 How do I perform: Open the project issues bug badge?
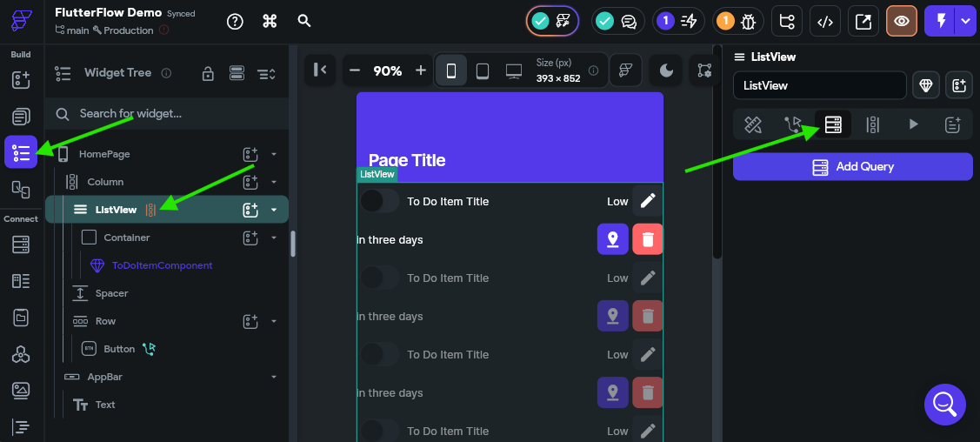click(x=737, y=21)
